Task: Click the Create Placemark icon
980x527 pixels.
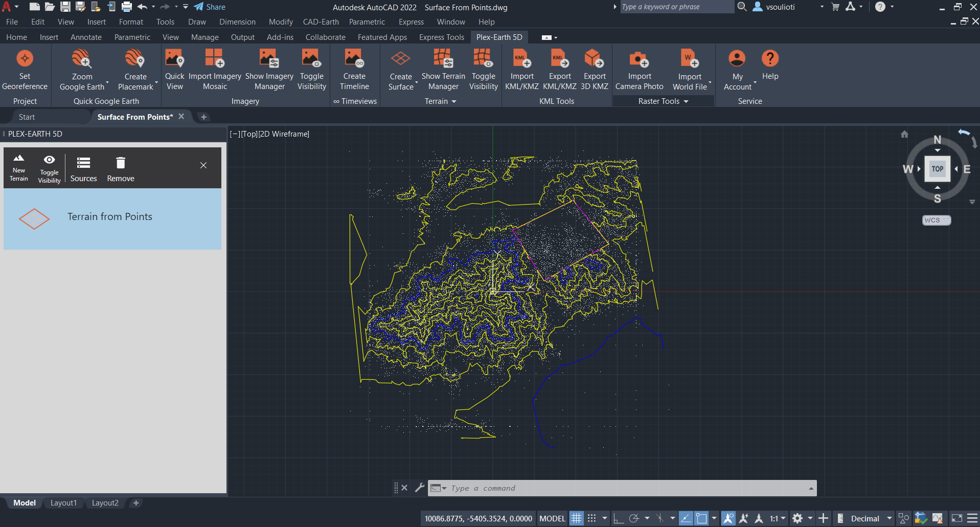Action: coord(135,59)
